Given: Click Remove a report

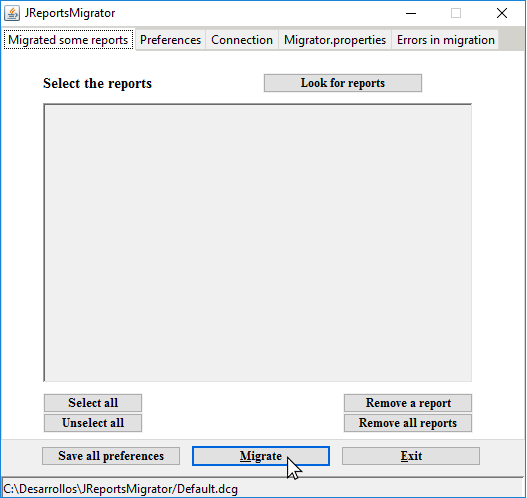Looking at the screenshot, I should pos(408,403).
